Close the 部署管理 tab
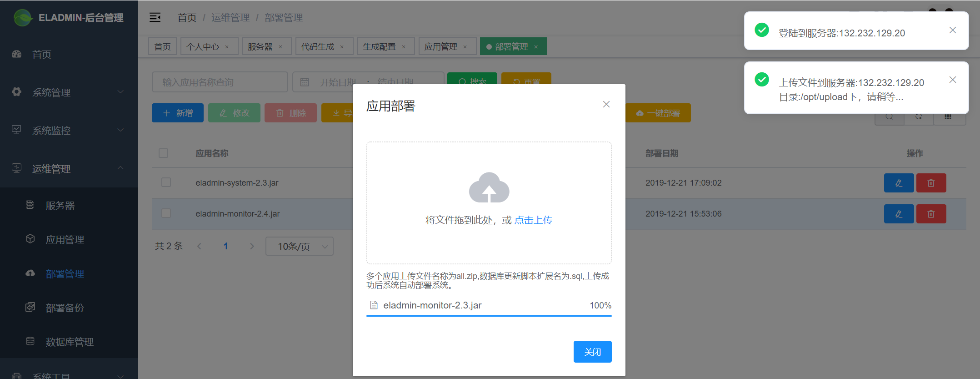This screenshot has height=379, width=980. pos(536,47)
